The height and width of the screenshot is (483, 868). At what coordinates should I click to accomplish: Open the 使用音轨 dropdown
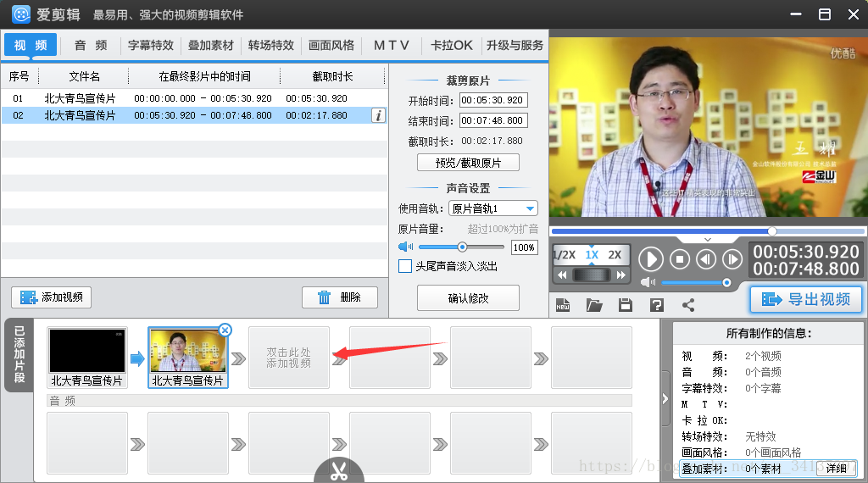pos(492,208)
